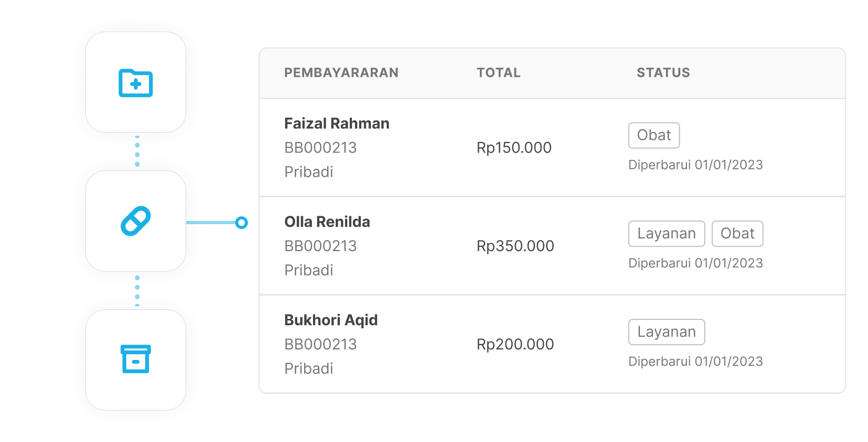Click the Obat badge for Faizal Rahman
This screenshot has width=868, height=442.
pyautogui.click(x=654, y=135)
